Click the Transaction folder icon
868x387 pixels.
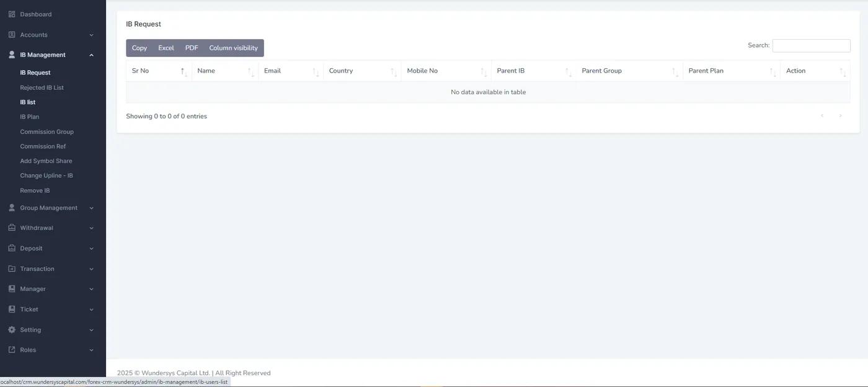tap(12, 269)
